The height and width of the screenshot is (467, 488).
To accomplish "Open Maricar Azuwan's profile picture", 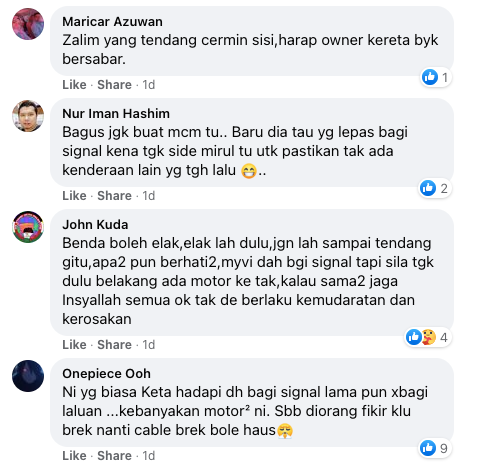I will [28, 24].
